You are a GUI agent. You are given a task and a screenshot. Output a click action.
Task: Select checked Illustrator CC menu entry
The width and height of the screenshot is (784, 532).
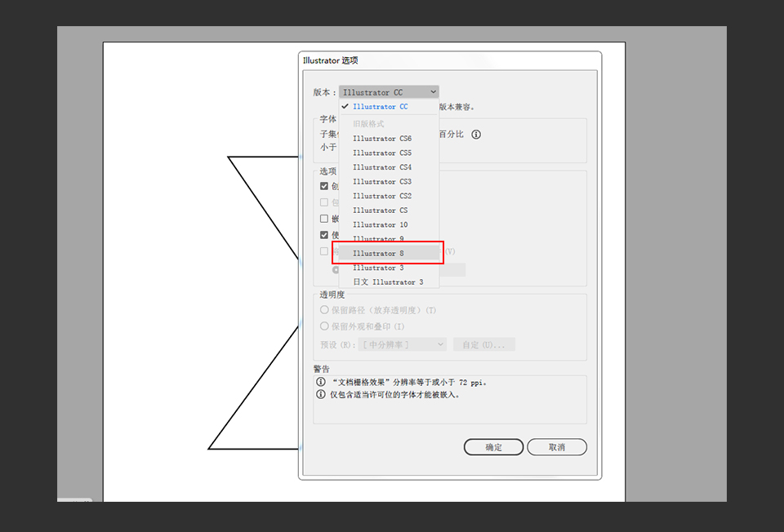(389, 107)
